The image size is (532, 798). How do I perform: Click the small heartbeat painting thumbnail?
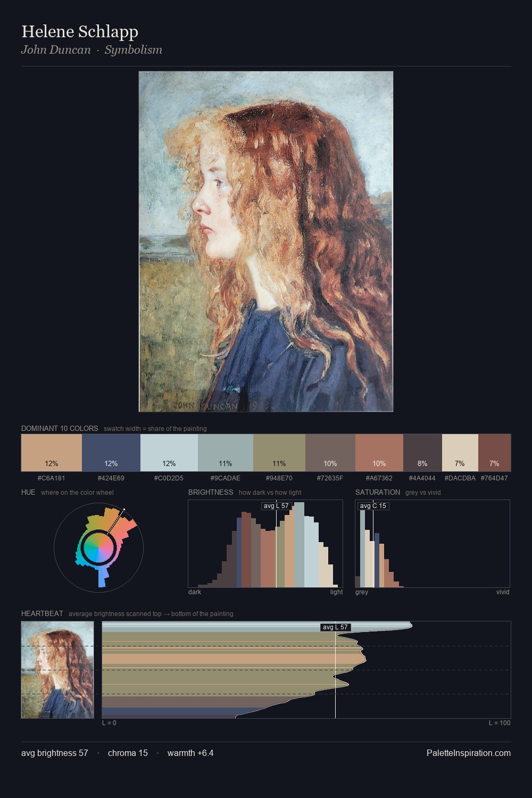point(57,670)
